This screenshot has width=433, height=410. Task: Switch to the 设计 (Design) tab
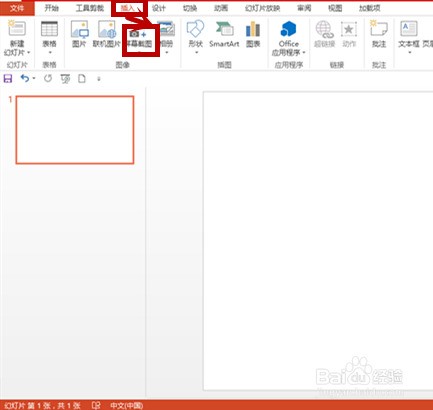coord(159,8)
